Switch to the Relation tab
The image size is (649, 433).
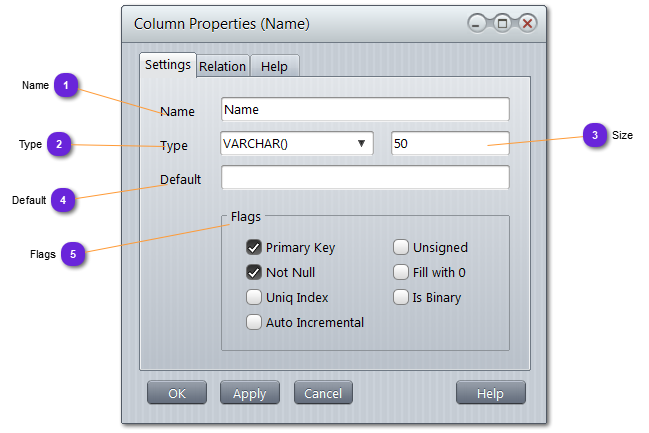222,66
